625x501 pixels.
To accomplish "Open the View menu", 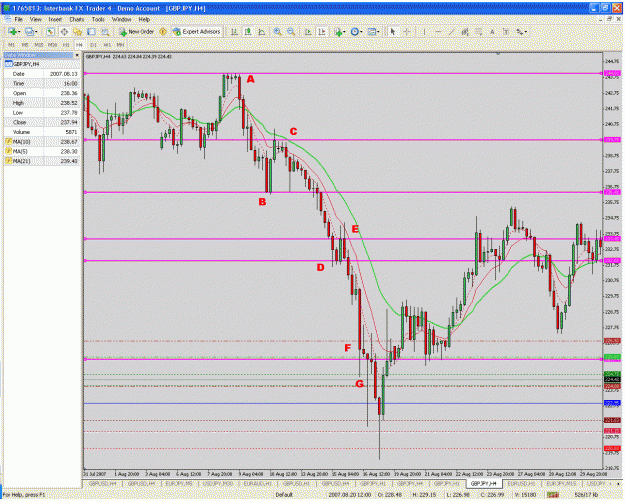I will (35, 19).
